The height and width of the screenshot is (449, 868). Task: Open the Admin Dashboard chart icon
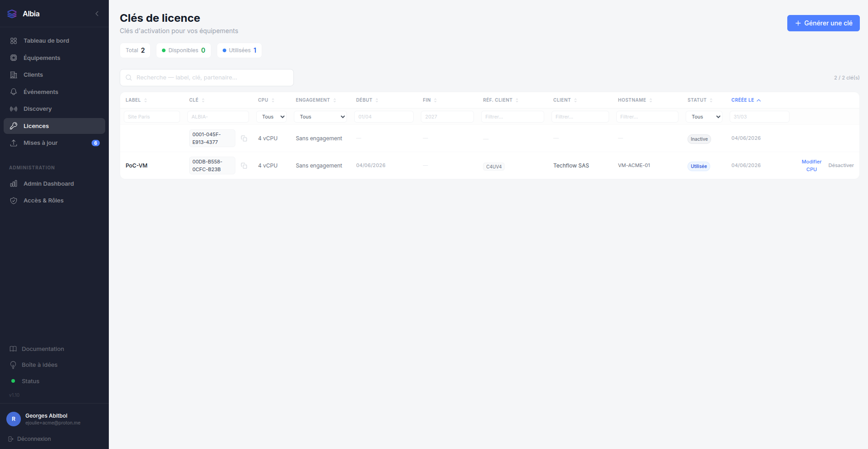[14, 183]
